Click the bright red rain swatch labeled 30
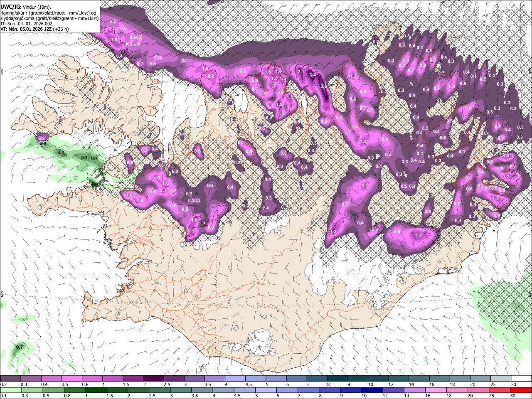532x399 pixels. pos(521,390)
